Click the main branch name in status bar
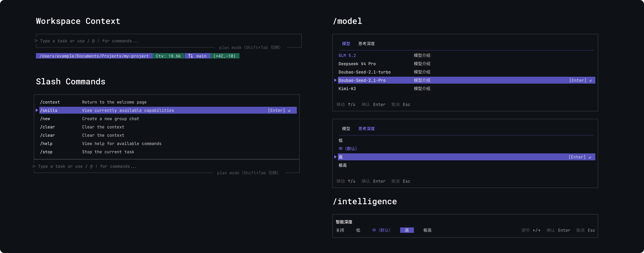This screenshot has width=644, height=253. [x=201, y=56]
